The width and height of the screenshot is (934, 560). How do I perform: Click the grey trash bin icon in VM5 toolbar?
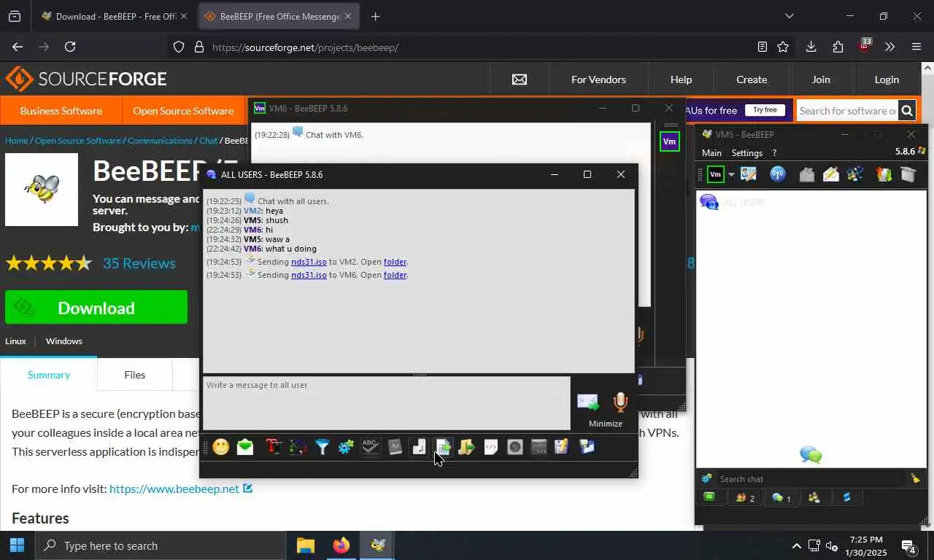point(908,174)
